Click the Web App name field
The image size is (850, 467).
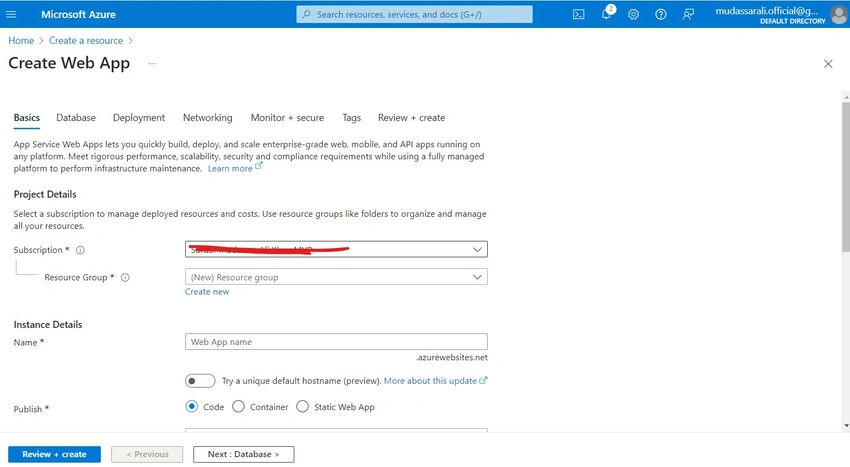(x=336, y=342)
